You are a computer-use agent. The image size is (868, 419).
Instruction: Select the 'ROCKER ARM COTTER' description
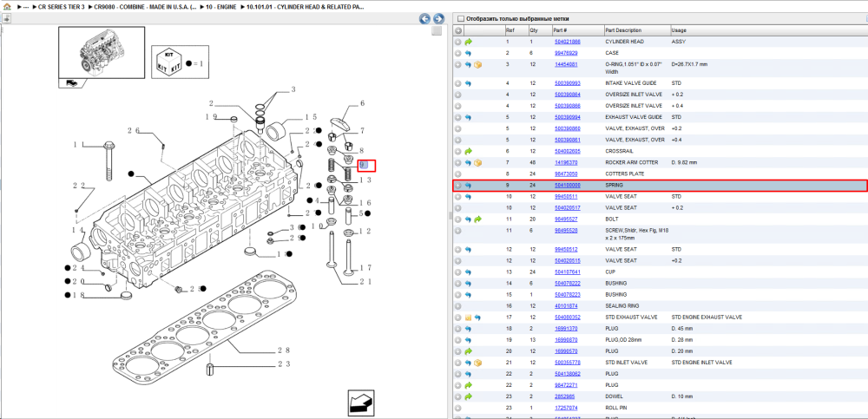pos(632,163)
